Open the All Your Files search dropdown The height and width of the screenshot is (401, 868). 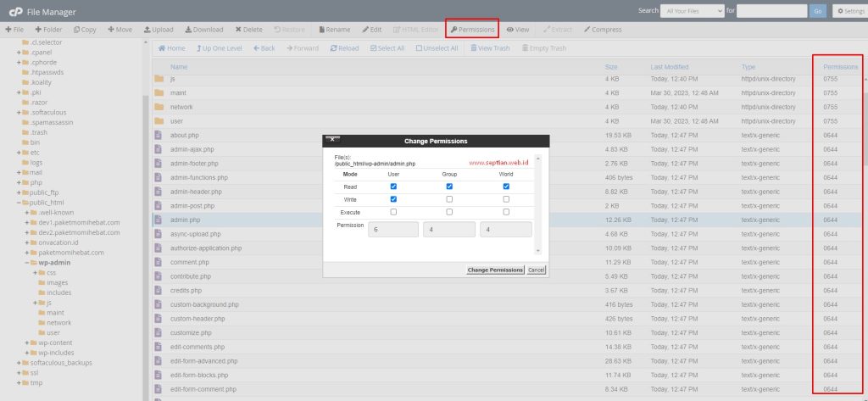(692, 11)
